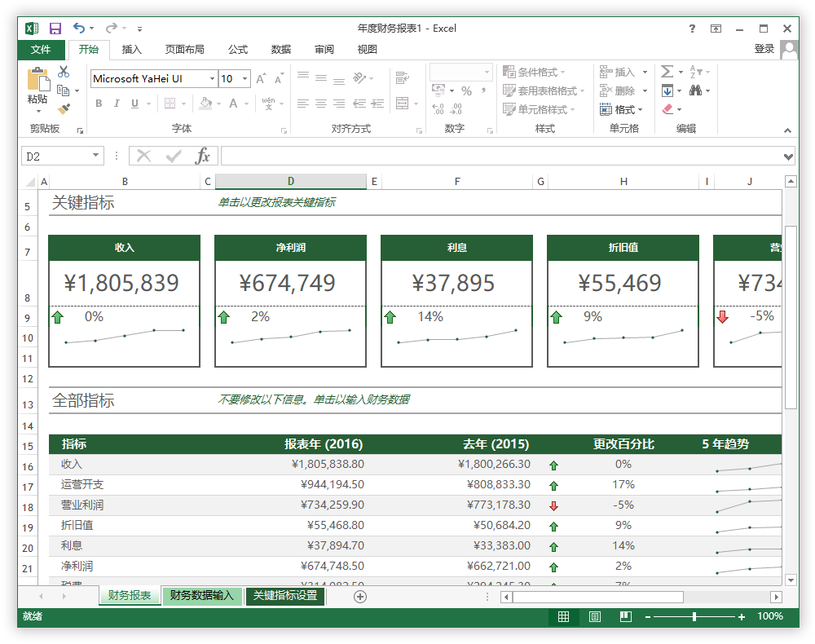Open Find and Select binoculars
The height and width of the screenshot is (644, 815).
coord(695,91)
